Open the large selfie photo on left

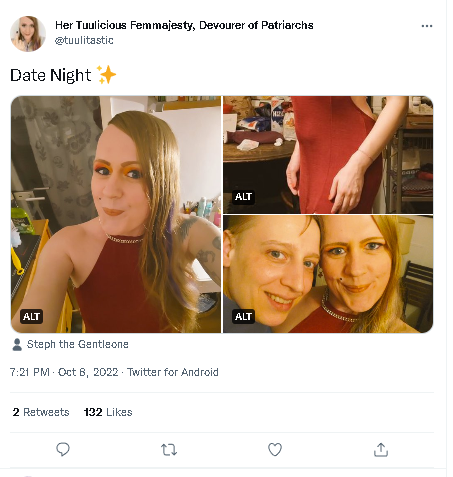point(116,214)
